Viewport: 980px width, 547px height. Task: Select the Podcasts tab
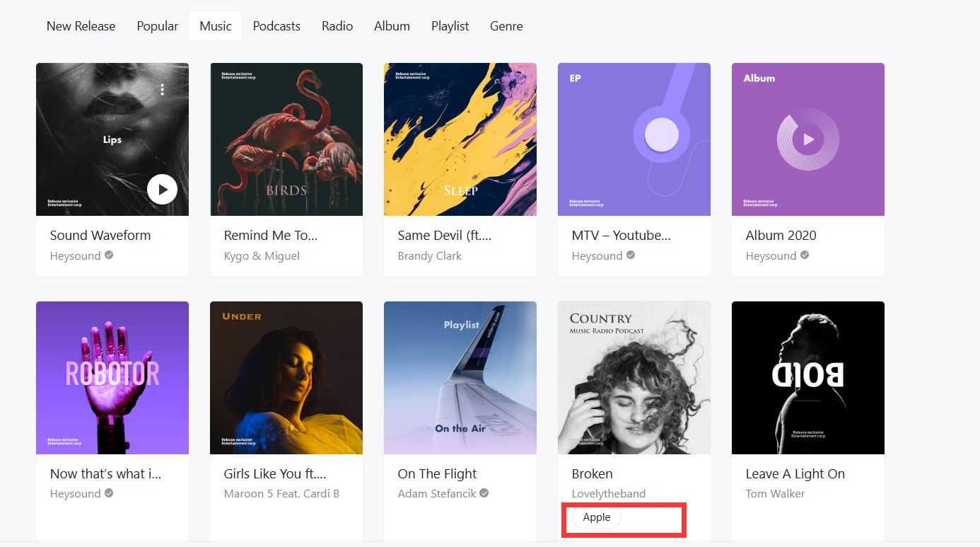click(x=276, y=26)
